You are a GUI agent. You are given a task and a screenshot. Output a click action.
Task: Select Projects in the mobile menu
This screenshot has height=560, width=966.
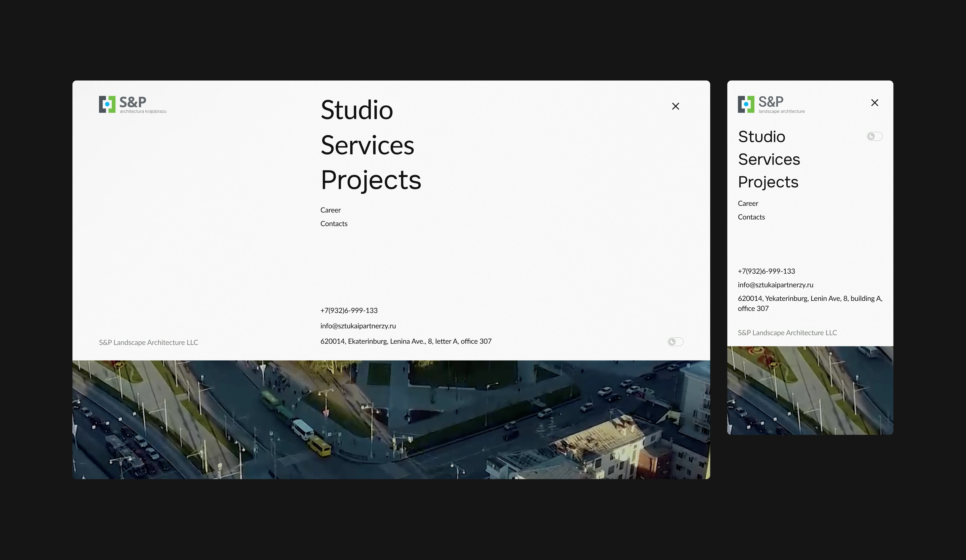pyautogui.click(x=768, y=182)
